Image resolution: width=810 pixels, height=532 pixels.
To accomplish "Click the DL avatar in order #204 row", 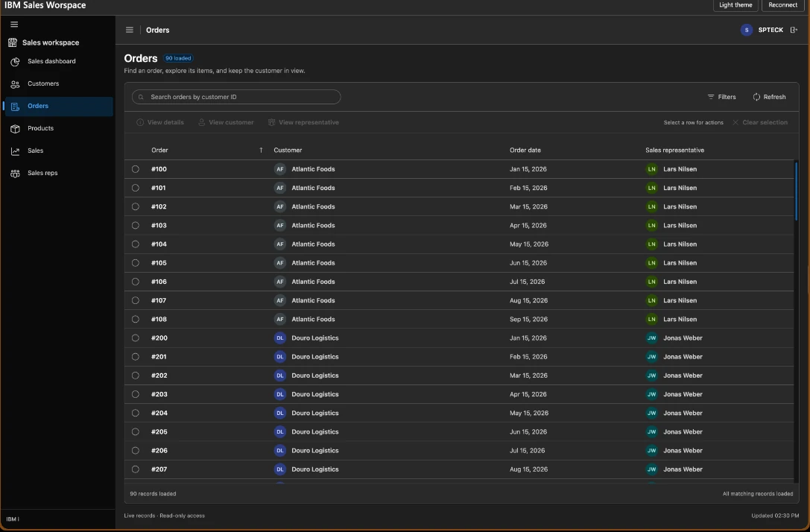I will pyautogui.click(x=280, y=414).
